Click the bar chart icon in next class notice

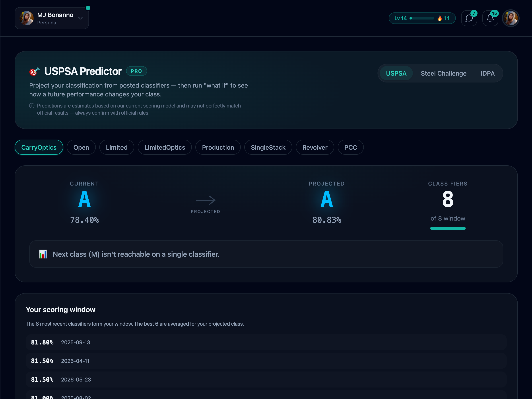[43, 254]
